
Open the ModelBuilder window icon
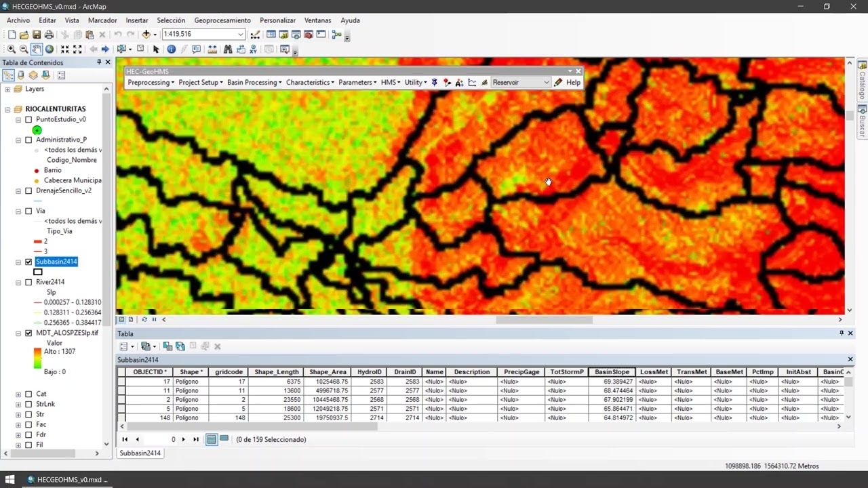click(336, 35)
